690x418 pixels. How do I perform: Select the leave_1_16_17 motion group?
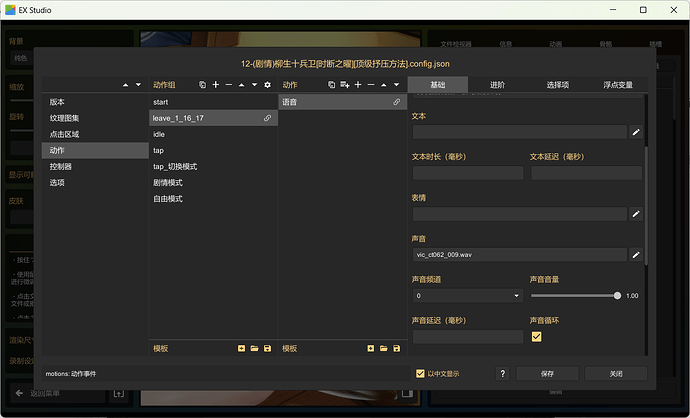pyautogui.click(x=213, y=118)
